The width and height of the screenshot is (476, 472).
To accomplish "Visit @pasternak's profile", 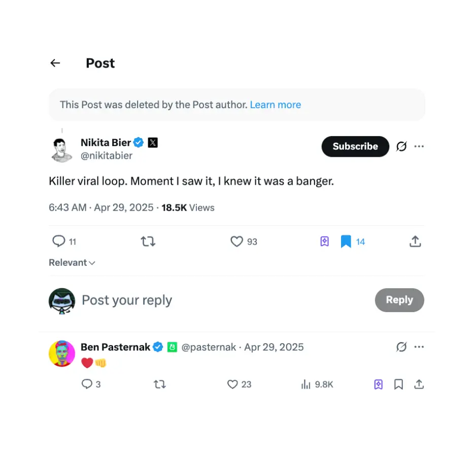I will (209, 347).
